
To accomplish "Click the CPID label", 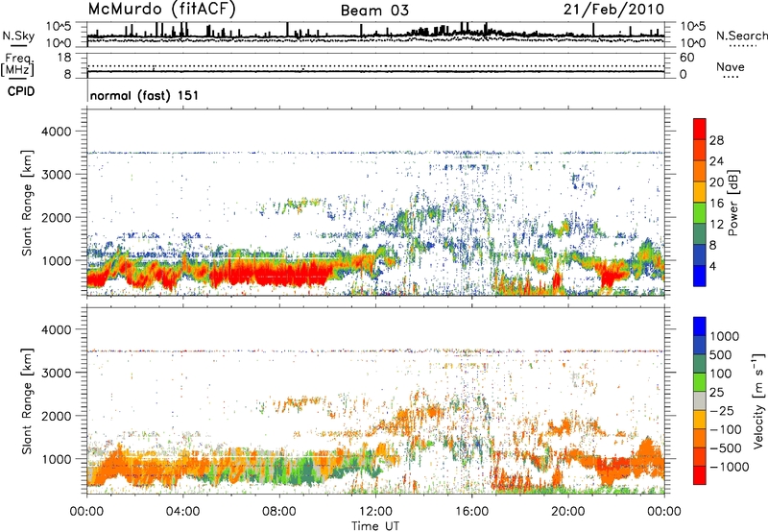I will [21, 91].
